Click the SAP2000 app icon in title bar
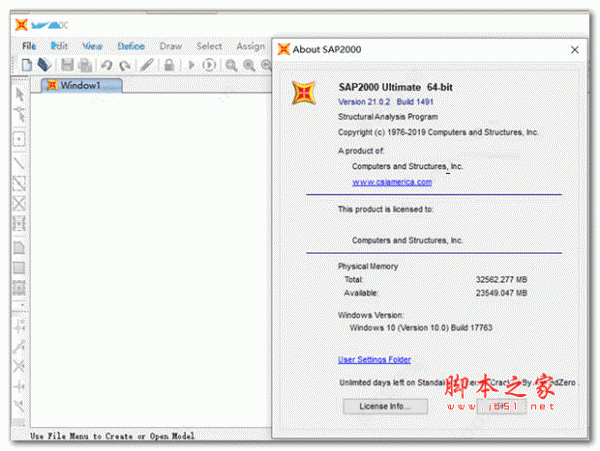 21,25
